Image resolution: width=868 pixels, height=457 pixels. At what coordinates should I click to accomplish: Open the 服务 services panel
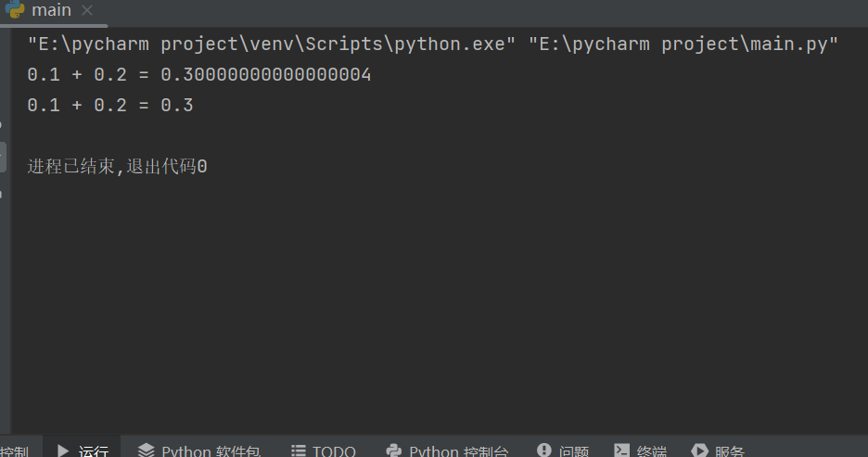click(730, 451)
